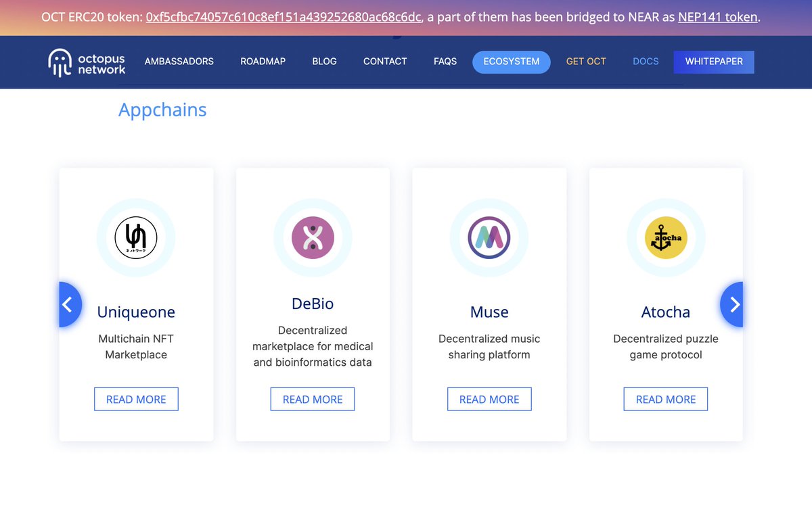Go to previous appchains with left arrow

(70, 304)
